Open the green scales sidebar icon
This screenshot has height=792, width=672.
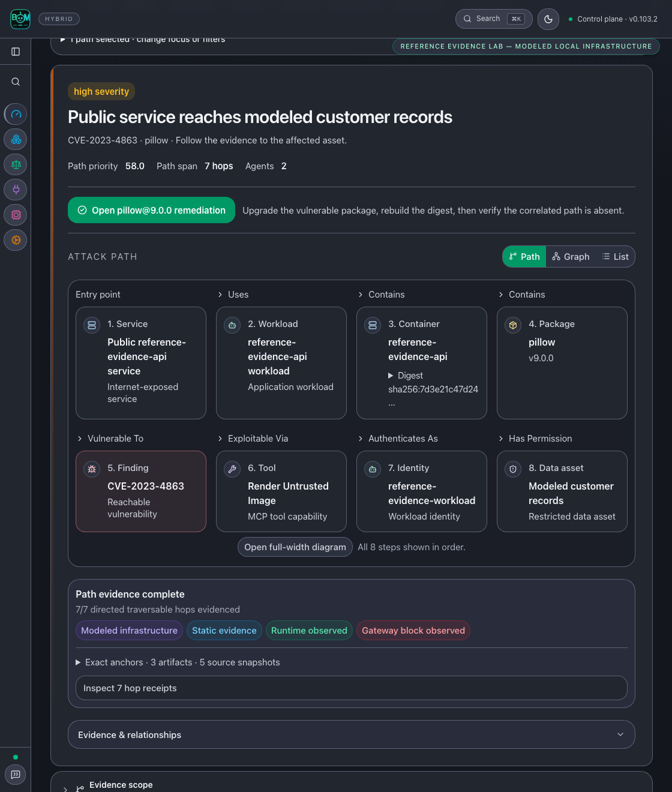16,164
